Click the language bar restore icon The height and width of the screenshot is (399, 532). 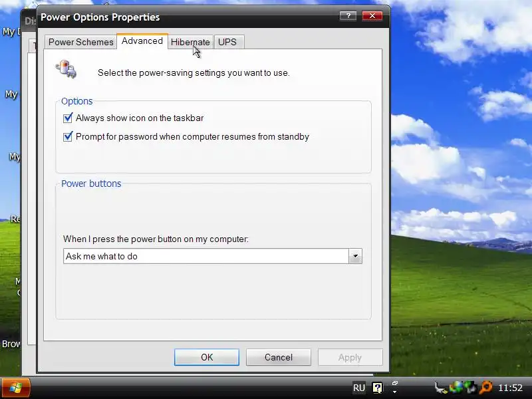pyautogui.click(x=394, y=383)
